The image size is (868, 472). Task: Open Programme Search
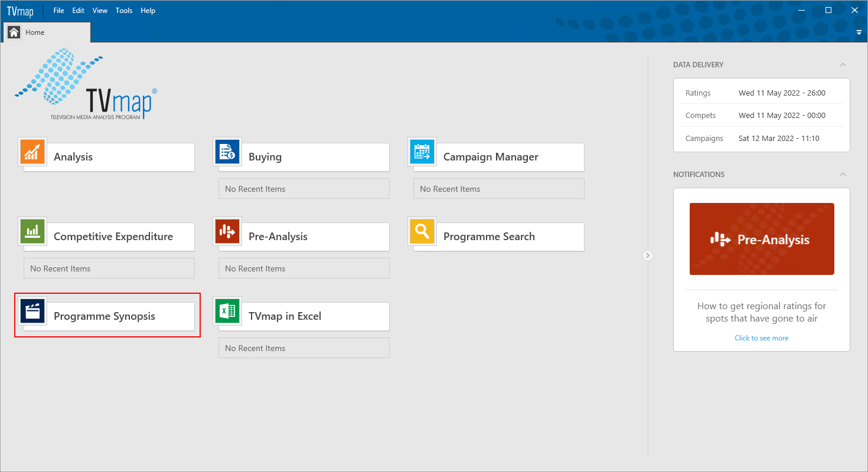[x=499, y=237]
